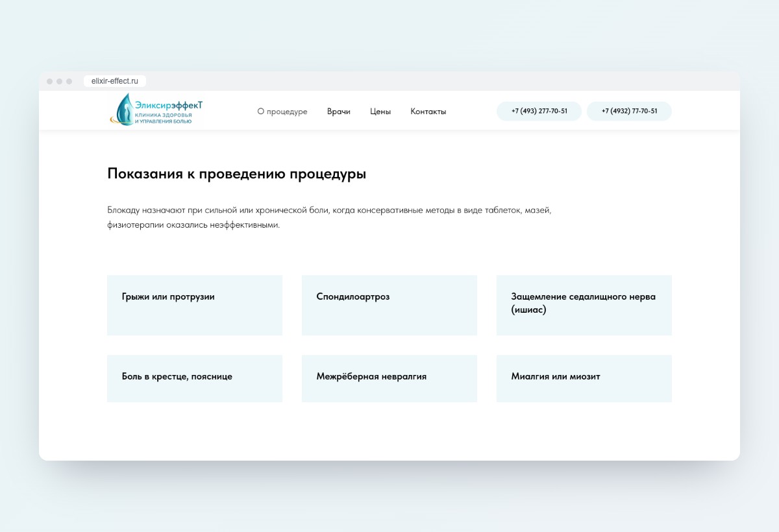Choose the Защемление седалищного нерва (ишиас) card
This screenshot has height=532, width=779.
pyautogui.click(x=584, y=305)
